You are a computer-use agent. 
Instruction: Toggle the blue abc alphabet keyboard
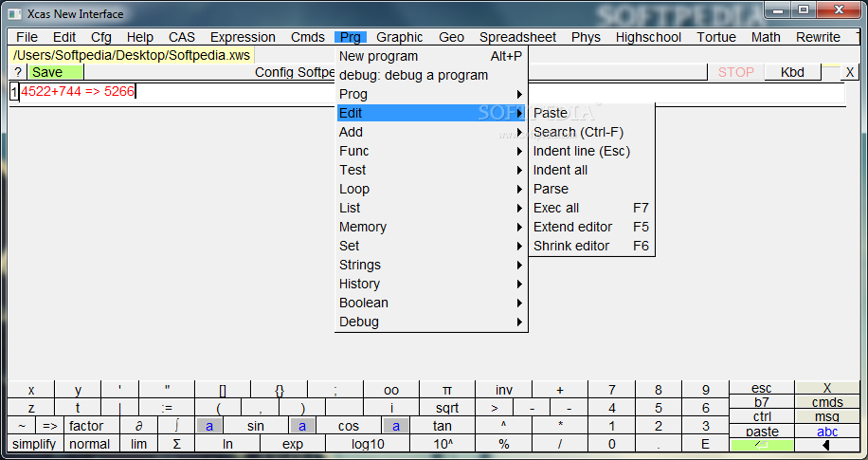tap(827, 432)
